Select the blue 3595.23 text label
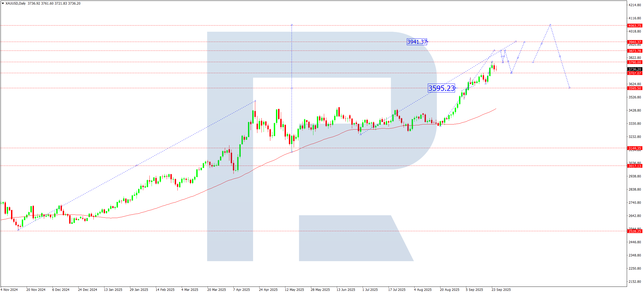Screen dimensions: 644x293 click(x=441, y=88)
